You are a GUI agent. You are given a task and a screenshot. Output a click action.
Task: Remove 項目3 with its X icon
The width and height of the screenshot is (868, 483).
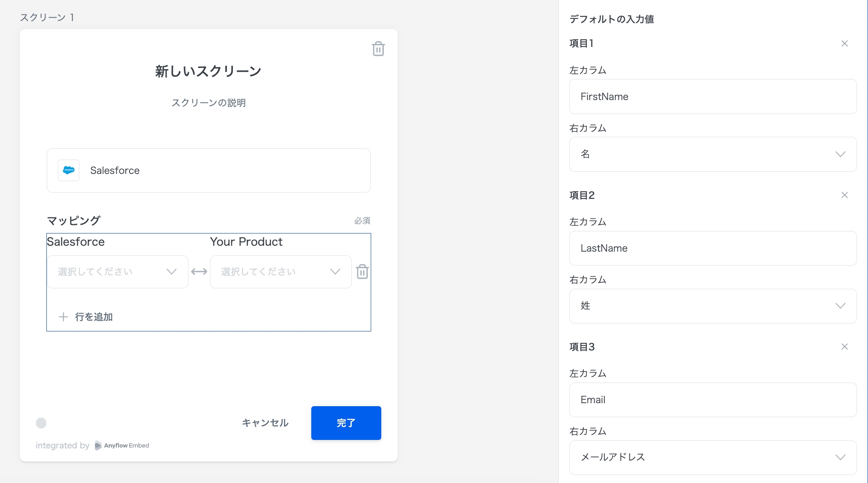click(844, 347)
